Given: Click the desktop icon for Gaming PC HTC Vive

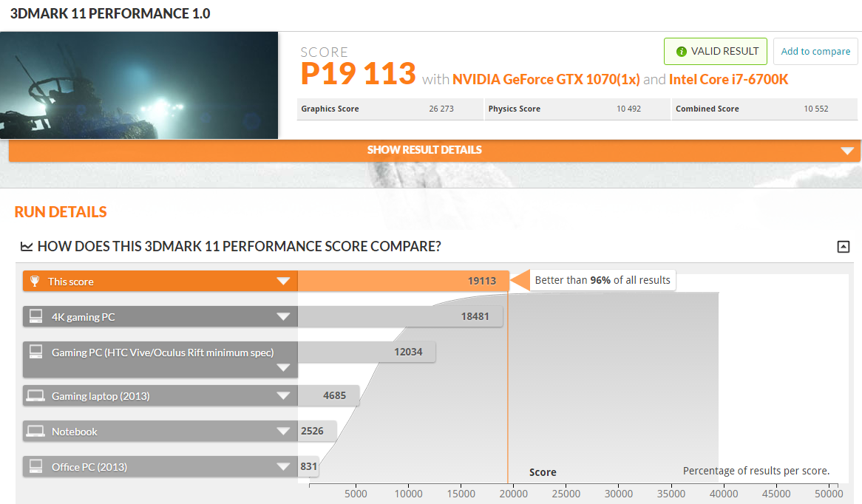Looking at the screenshot, I should (x=35, y=352).
